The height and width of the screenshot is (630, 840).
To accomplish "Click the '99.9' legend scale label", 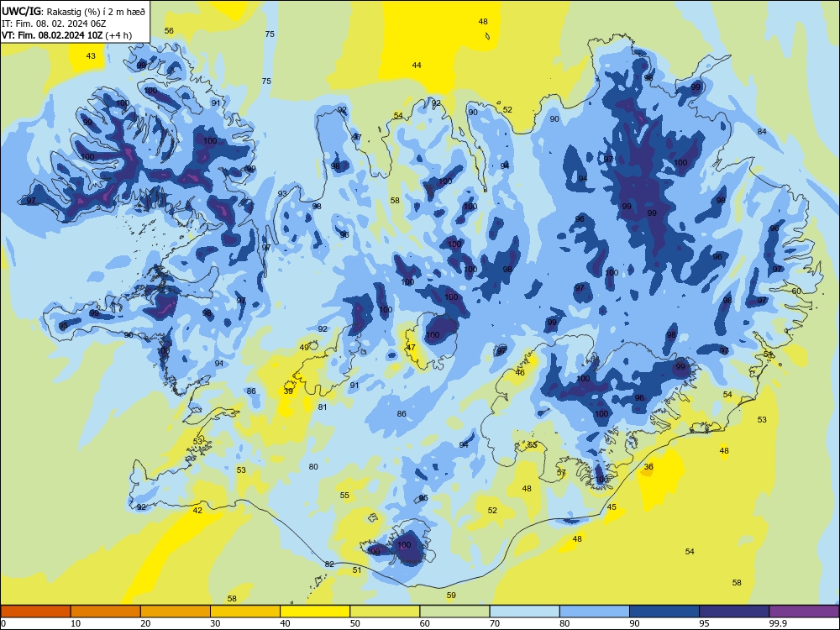I will [777, 623].
